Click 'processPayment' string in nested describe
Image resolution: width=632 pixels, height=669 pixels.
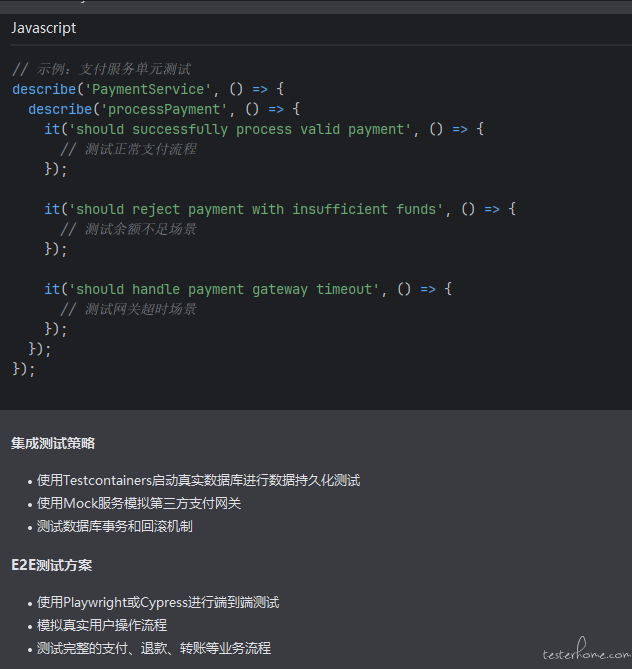pos(164,109)
